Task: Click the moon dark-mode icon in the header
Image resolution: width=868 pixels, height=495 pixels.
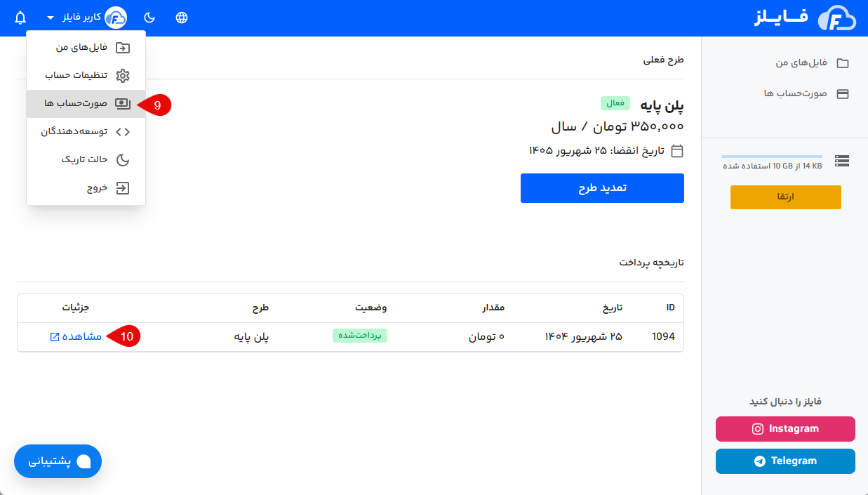Action: (x=149, y=17)
